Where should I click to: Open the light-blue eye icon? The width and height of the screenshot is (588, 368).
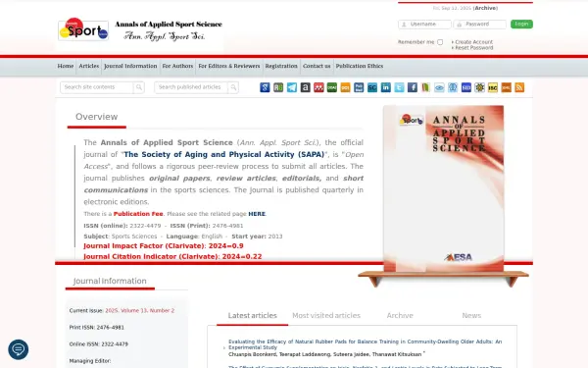pos(439,87)
